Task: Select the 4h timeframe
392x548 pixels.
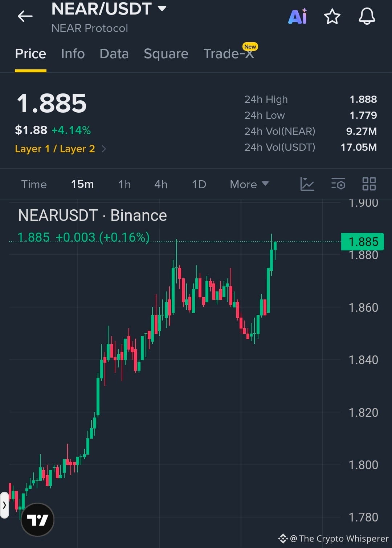Action: click(x=161, y=184)
